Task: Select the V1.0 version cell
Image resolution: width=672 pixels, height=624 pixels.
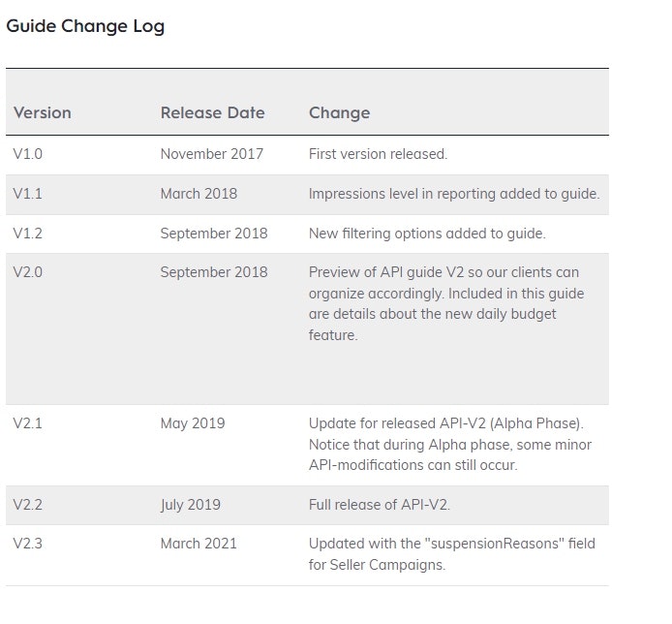Action: pos(28,154)
